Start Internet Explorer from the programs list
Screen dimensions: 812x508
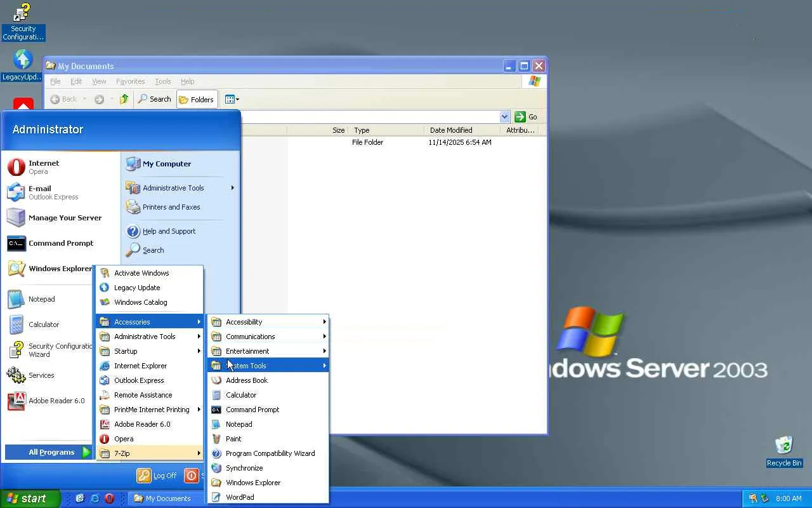tap(150, 366)
